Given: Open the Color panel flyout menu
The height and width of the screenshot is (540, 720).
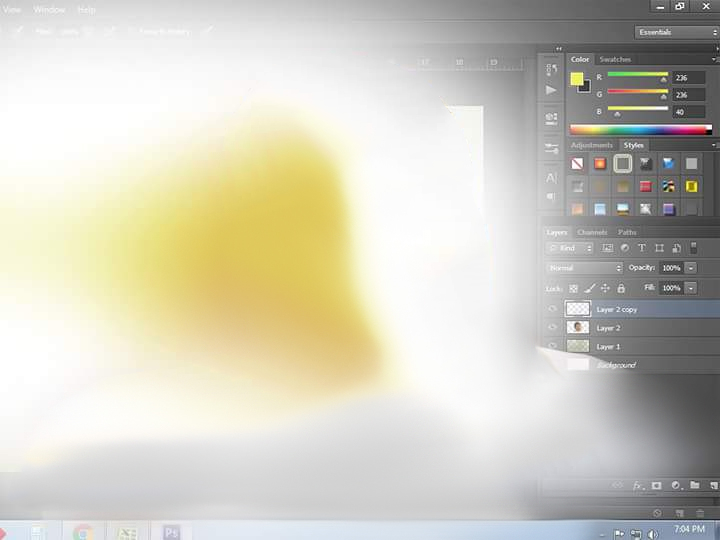Looking at the screenshot, I should [x=714, y=59].
